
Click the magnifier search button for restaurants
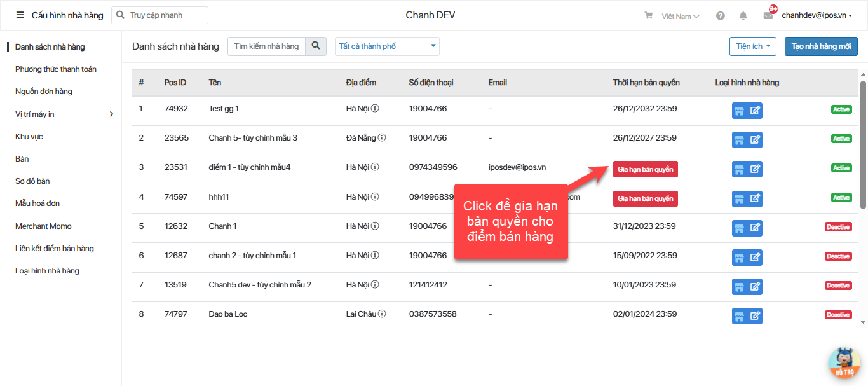coord(315,46)
